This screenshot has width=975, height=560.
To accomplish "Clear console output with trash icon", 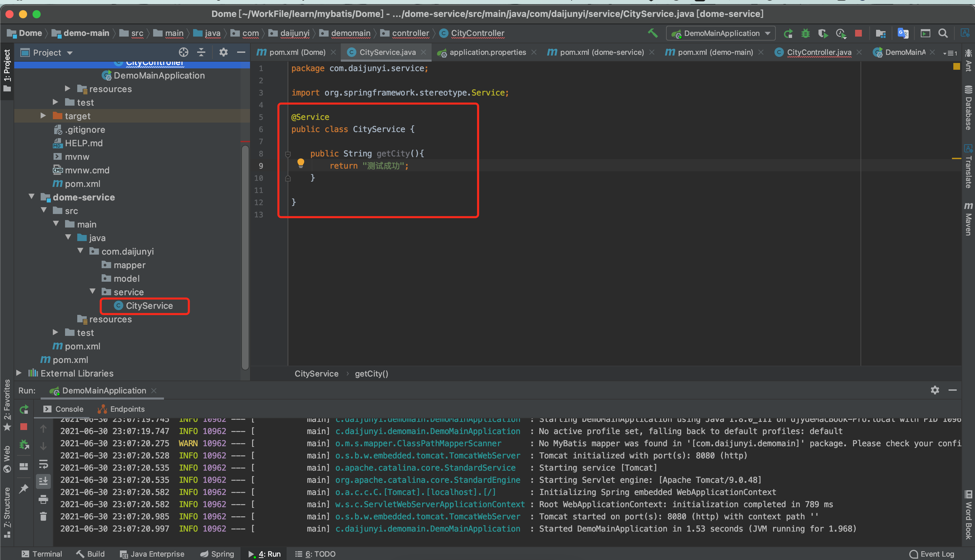I will (x=43, y=516).
